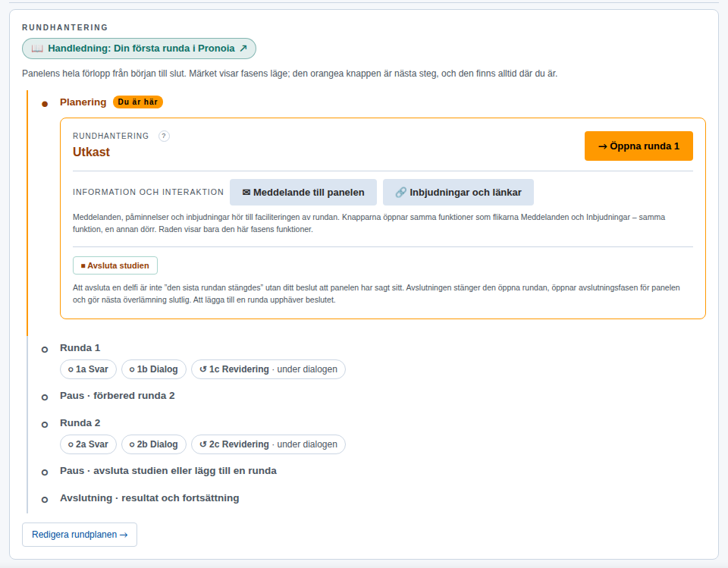Click the circle marker beside Paus avsluta studien
The height and width of the screenshot is (568, 728).
[x=45, y=472]
